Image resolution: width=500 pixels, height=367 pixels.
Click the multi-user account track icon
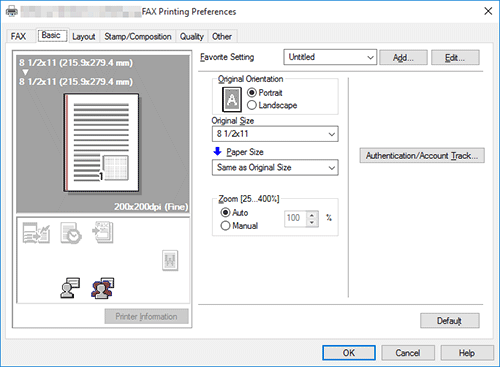[103, 288]
